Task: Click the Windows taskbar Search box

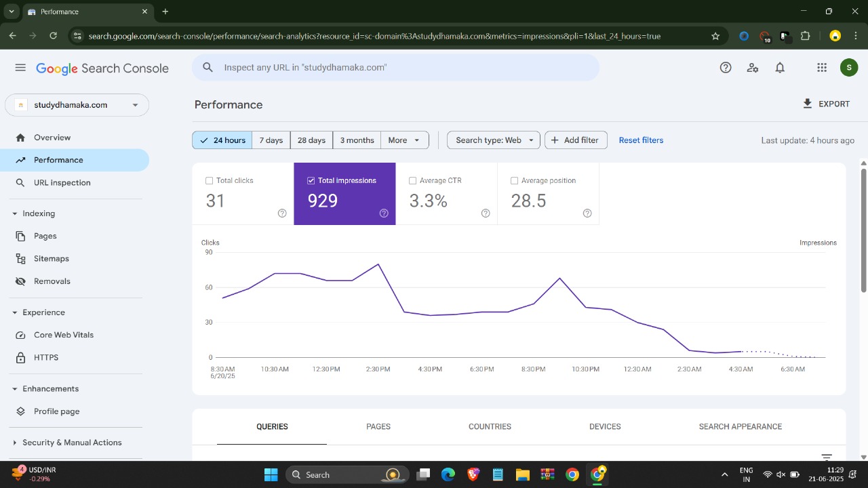Action: [347, 474]
